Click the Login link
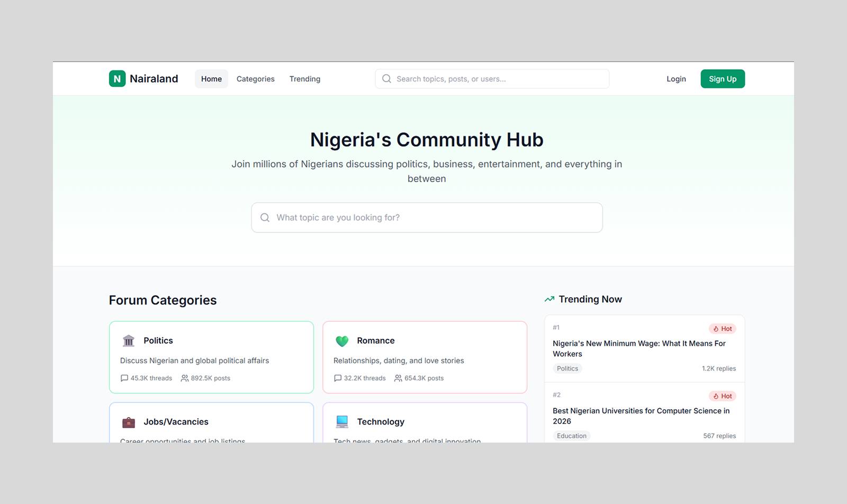 click(x=676, y=78)
